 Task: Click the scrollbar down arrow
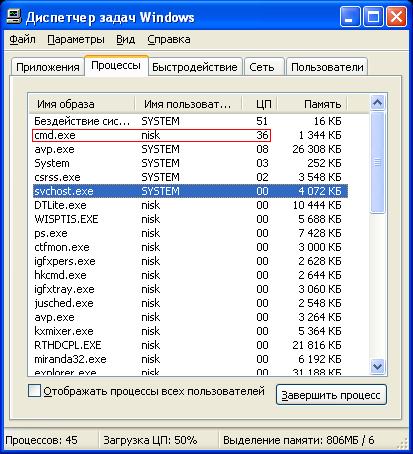coord(377,366)
